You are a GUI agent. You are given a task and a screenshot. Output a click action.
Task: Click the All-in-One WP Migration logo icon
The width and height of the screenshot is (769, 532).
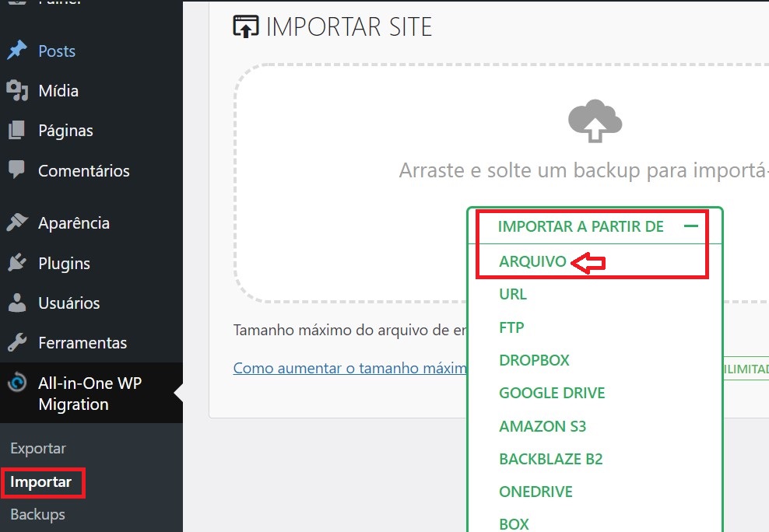pyautogui.click(x=17, y=382)
